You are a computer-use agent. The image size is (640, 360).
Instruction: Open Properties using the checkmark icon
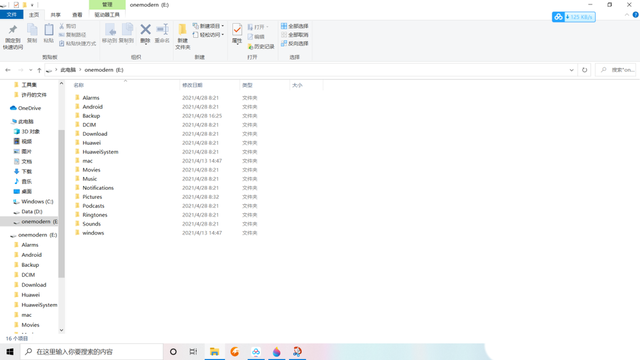point(237,33)
